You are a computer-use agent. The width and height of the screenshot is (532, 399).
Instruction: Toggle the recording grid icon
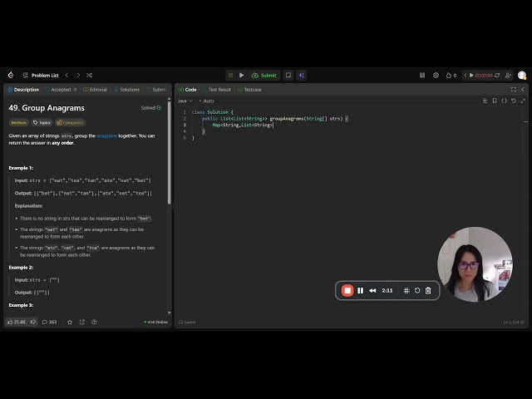pyautogui.click(x=406, y=290)
